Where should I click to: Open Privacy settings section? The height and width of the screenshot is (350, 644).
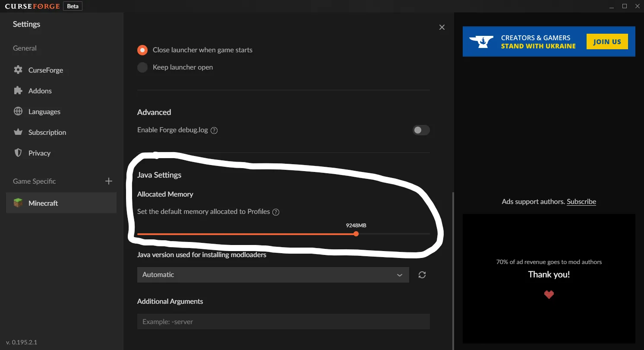click(61, 153)
